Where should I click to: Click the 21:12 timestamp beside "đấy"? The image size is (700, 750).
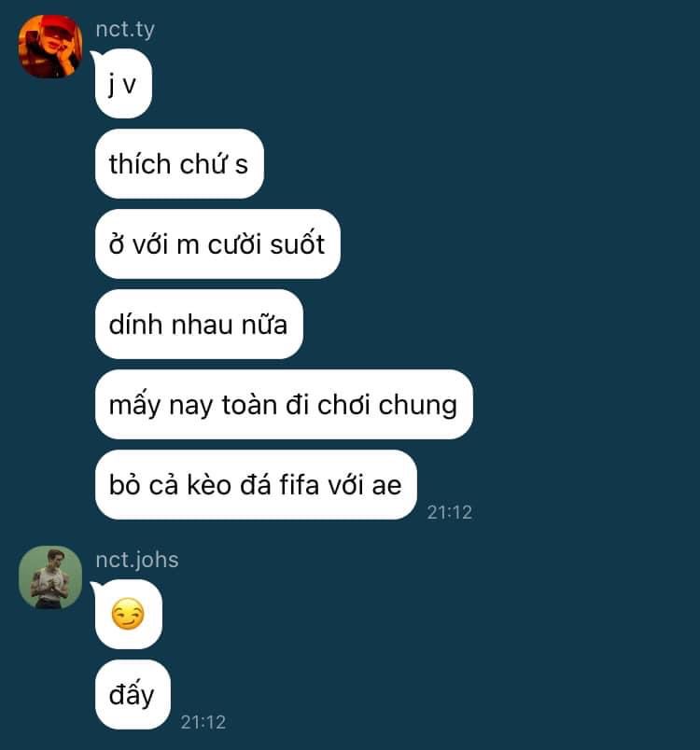203,722
